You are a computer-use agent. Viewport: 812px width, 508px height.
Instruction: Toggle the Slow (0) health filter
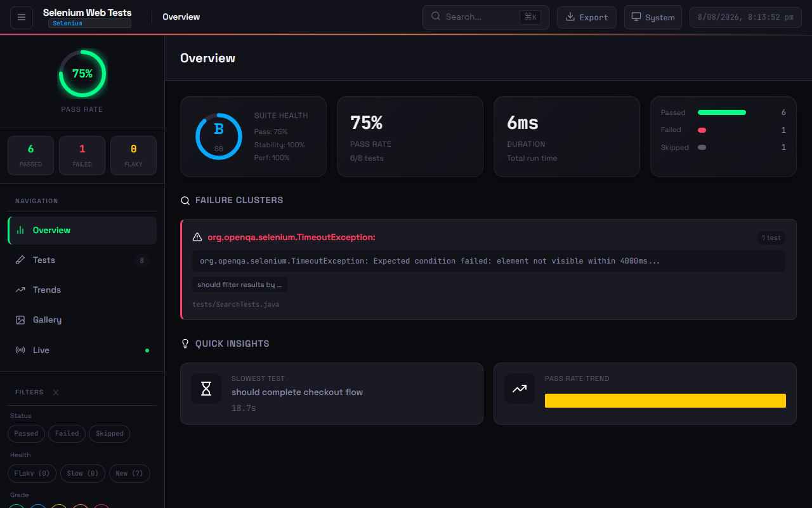point(83,473)
